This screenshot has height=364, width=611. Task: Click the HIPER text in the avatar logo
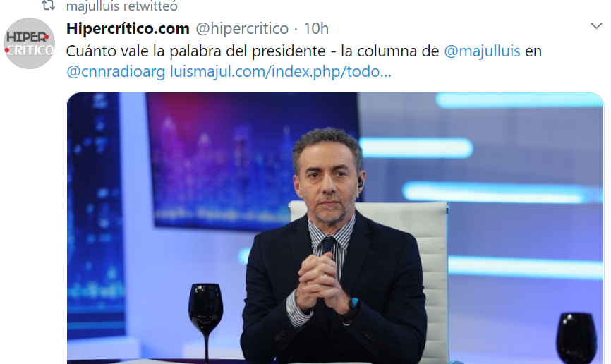[27, 37]
